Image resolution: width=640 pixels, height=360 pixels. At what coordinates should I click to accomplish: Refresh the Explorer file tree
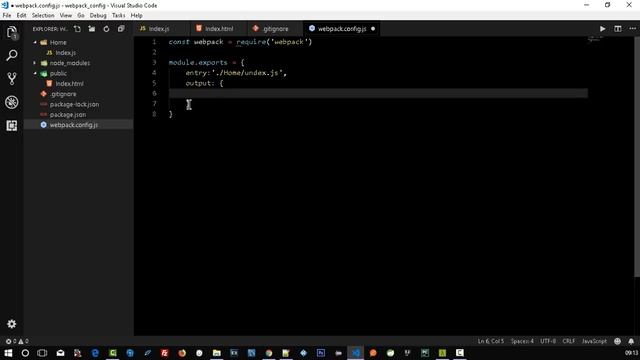(x=106, y=29)
